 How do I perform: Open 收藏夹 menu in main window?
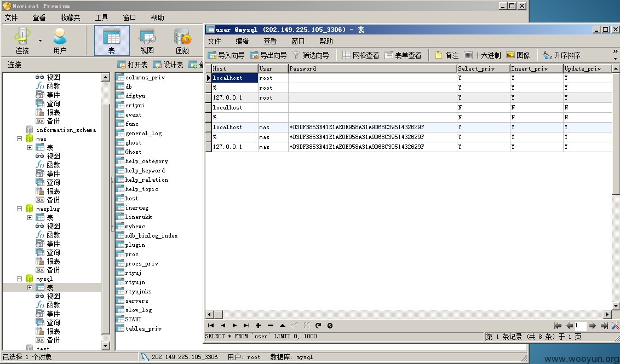click(70, 18)
